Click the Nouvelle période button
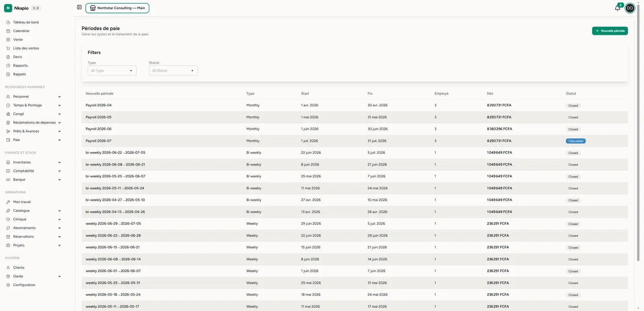 [x=610, y=31]
